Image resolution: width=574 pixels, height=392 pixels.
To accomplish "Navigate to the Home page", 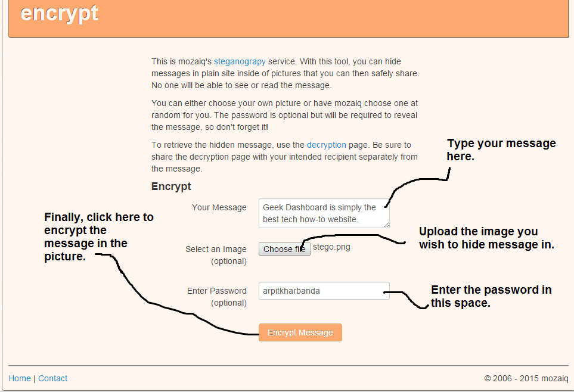I will tap(18, 378).
